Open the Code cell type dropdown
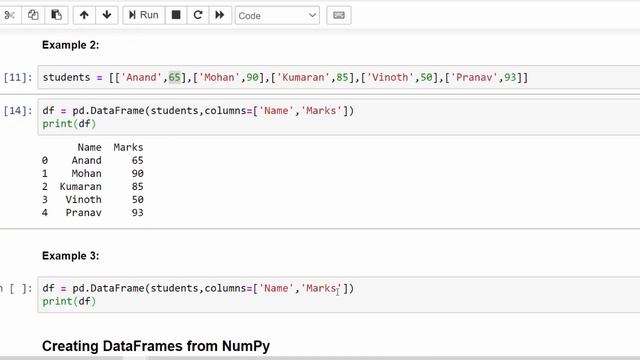Image resolution: width=640 pixels, height=360 pixels. click(277, 16)
